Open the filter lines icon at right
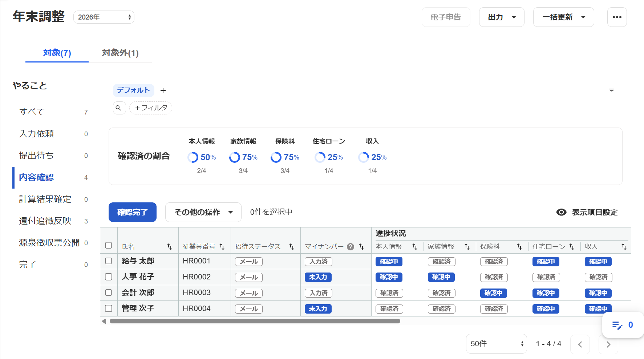This screenshot has width=644, height=359. (612, 90)
